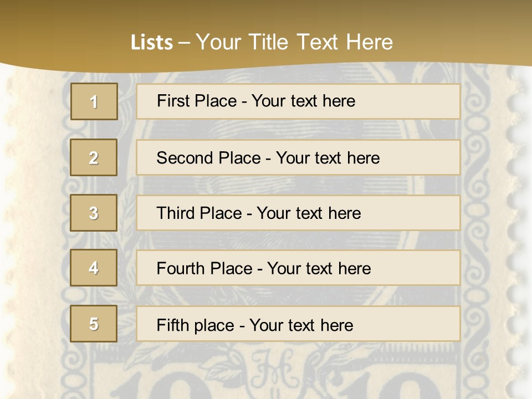Select the Your Title Text Here heading

point(294,42)
